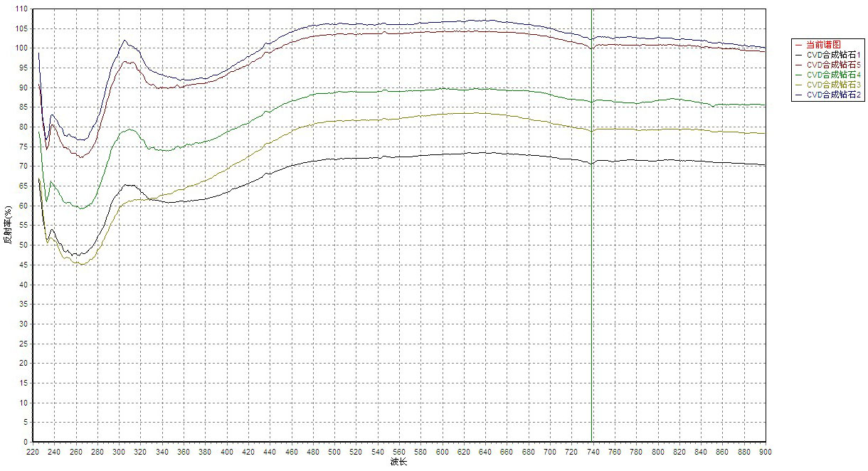The height and width of the screenshot is (471, 868).
Task: Click the blue curve's peak near 305 wavelength
Action: click(x=125, y=41)
